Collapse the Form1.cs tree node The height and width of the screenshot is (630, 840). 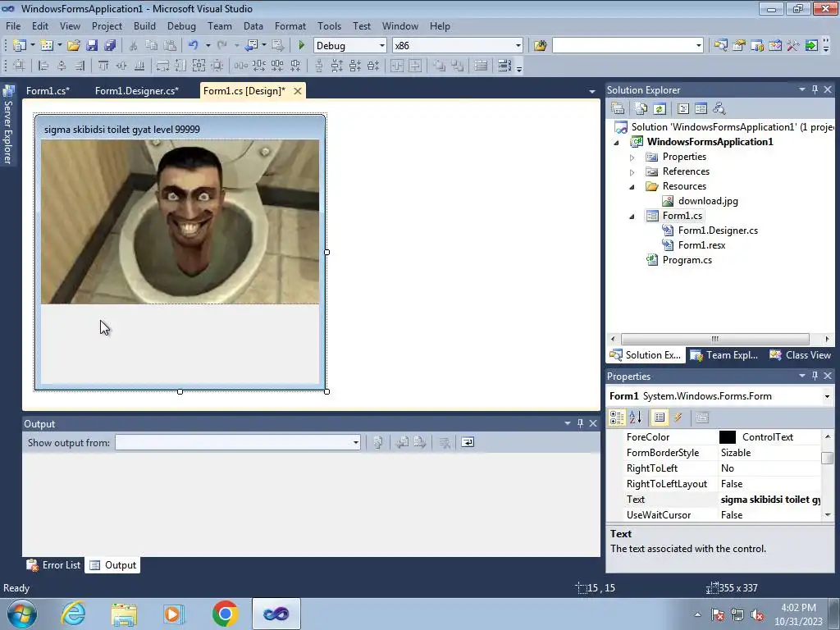(632, 217)
